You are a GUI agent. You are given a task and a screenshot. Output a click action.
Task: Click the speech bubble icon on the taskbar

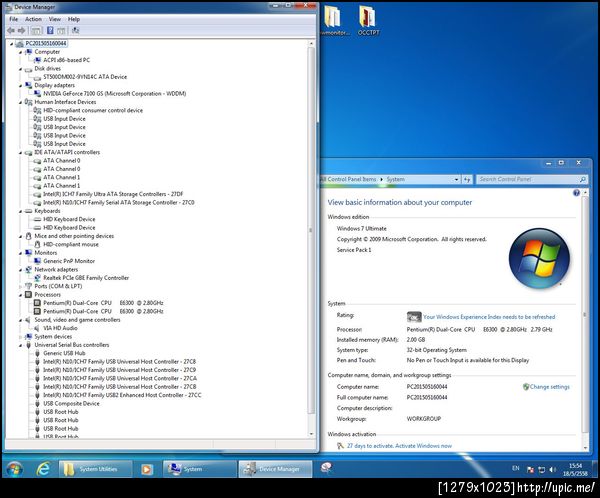pyautogui.click(x=326, y=467)
